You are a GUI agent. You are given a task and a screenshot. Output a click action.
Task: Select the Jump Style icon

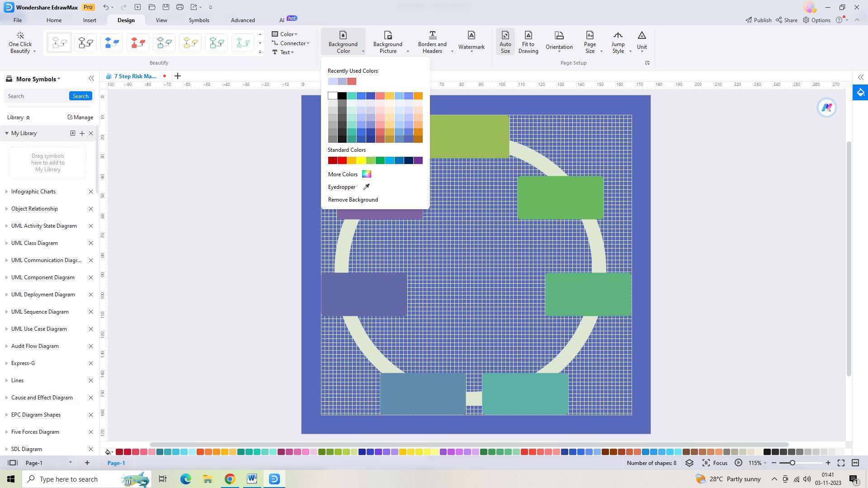click(618, 42)
